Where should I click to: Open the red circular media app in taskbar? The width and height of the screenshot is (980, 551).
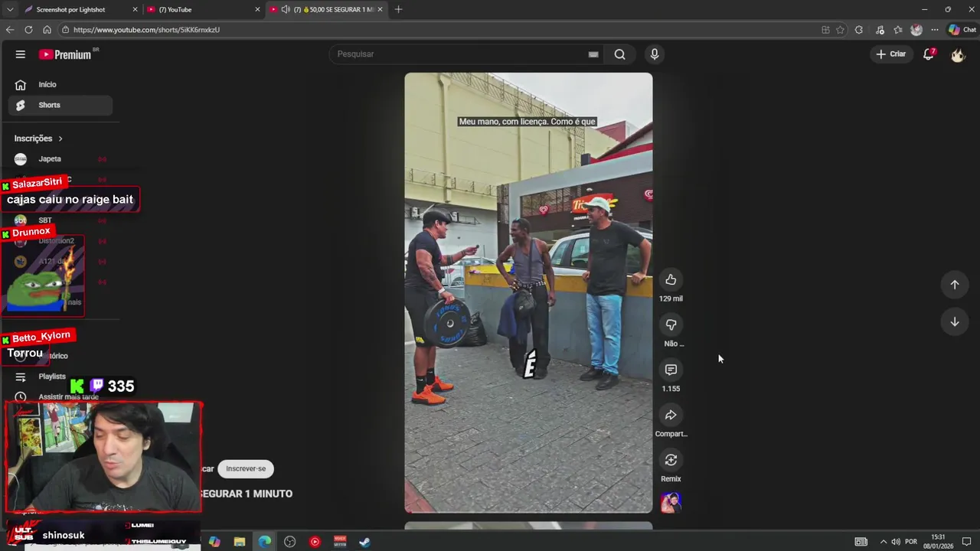[x=315, y=542]
